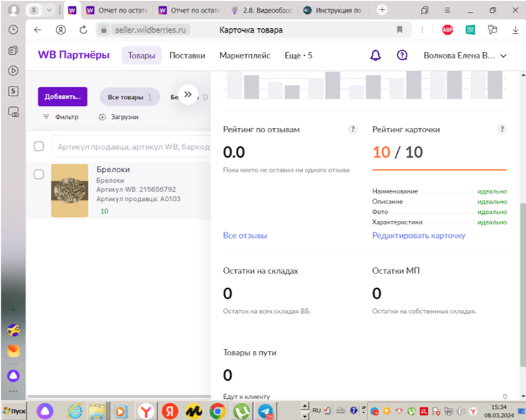The image size is (526, 420).
Task: Open Google Chrome from the taskbar
Action: [218, 412]
